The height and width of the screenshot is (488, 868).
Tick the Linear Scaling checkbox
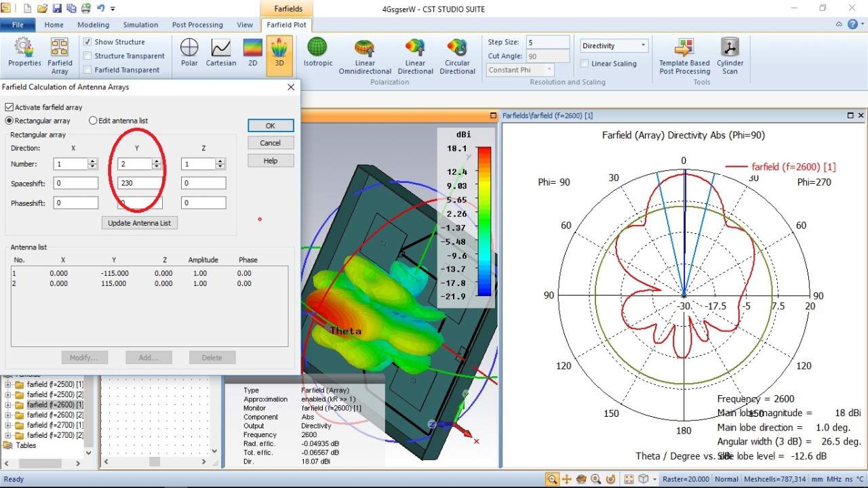[x=585, y=64]
